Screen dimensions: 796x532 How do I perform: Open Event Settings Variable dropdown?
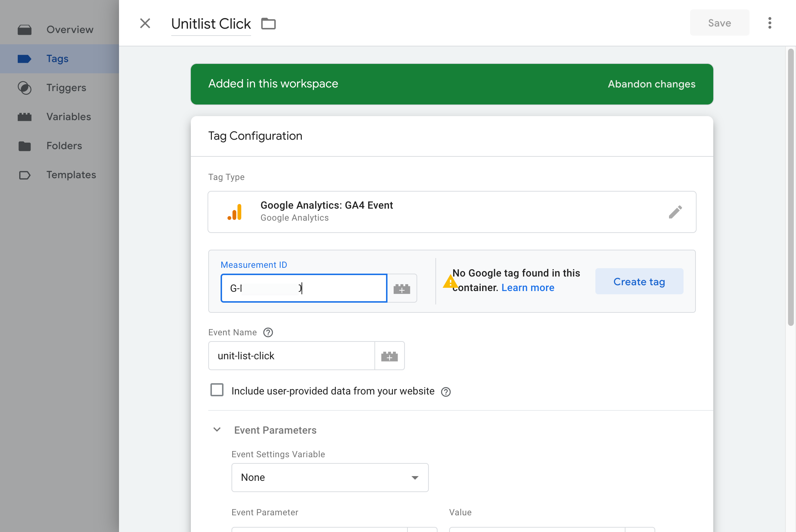point(330,478)
